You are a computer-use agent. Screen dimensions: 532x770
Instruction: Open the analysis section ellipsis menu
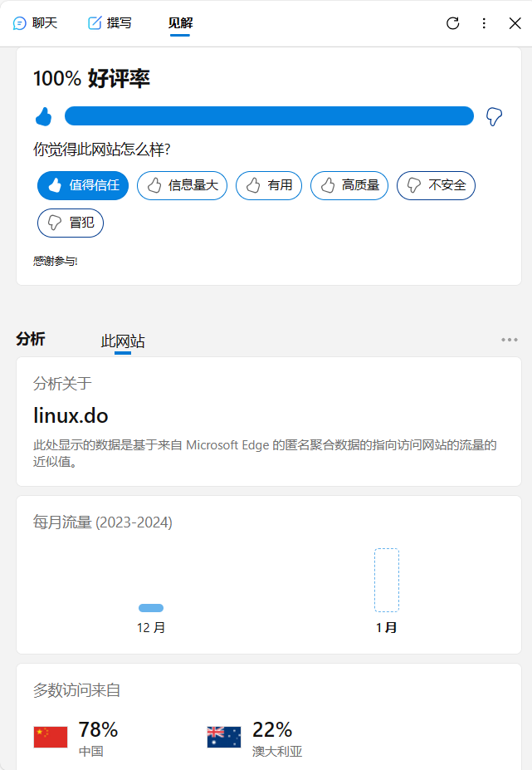click(x=510, y=340)
